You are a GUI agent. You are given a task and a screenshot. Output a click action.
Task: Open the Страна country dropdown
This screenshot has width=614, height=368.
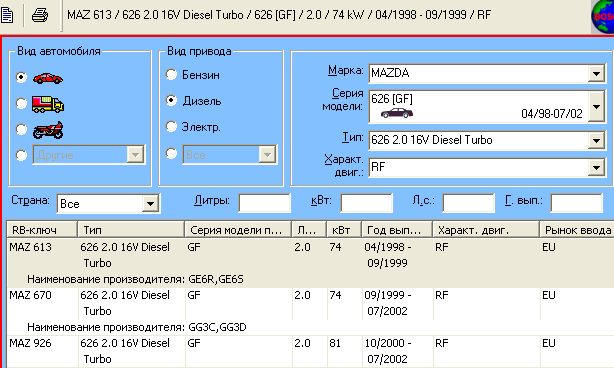click(x=150, y=204)
